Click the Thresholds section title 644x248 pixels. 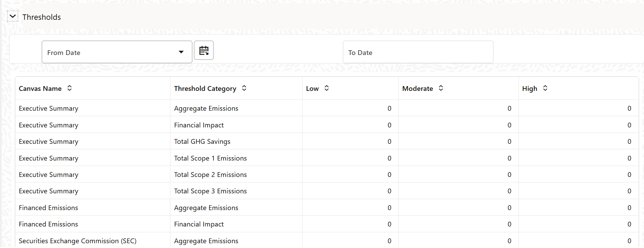pos(42,17)
